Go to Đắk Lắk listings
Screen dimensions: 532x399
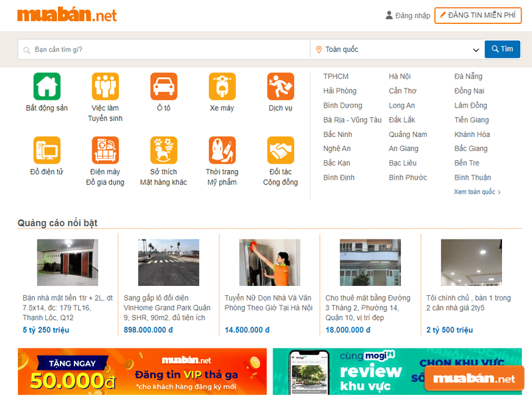(x=402, y=120)
